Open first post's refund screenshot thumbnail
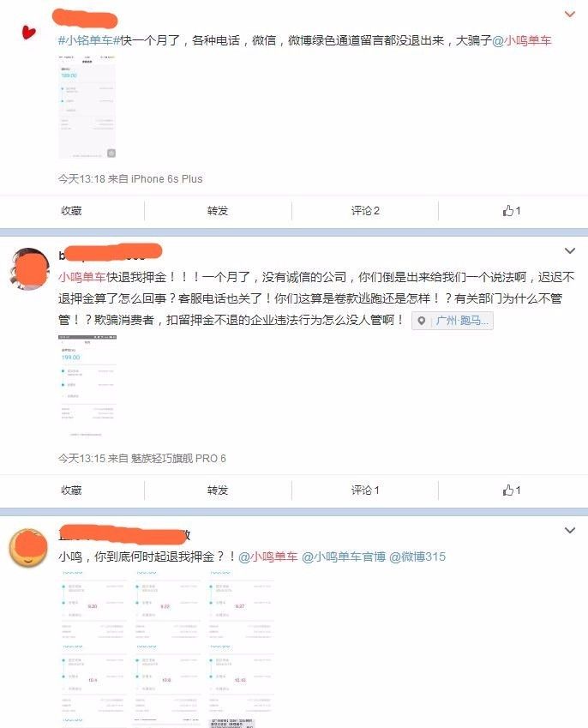The image size is (588, 728). point(87,107)
